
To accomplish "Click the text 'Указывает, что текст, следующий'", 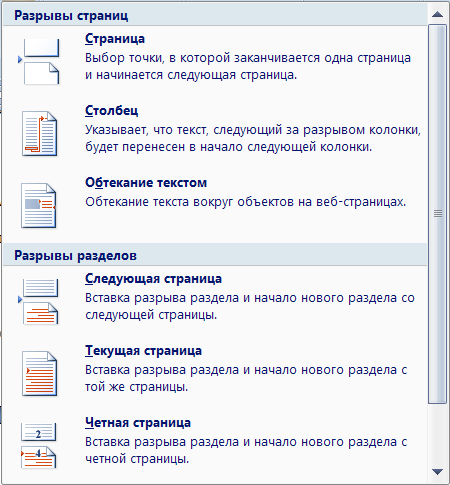I will (184, 130).
